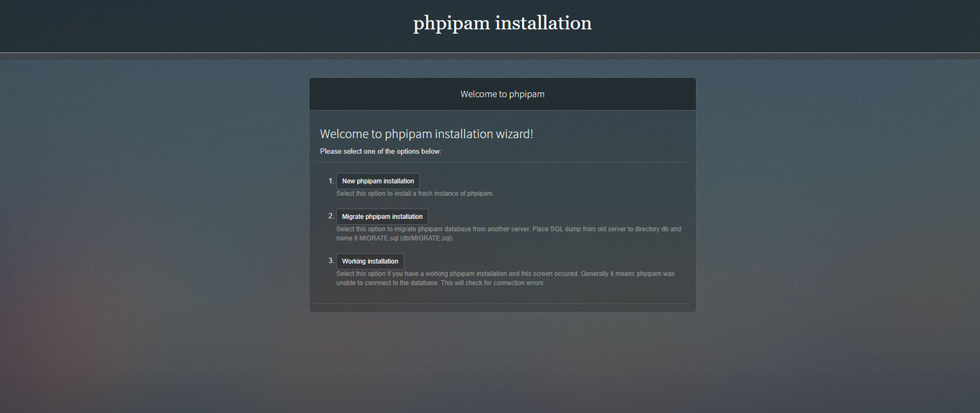Click list number 3 beside Working installation
Viewport: 980px width, 413px height.
331,261
